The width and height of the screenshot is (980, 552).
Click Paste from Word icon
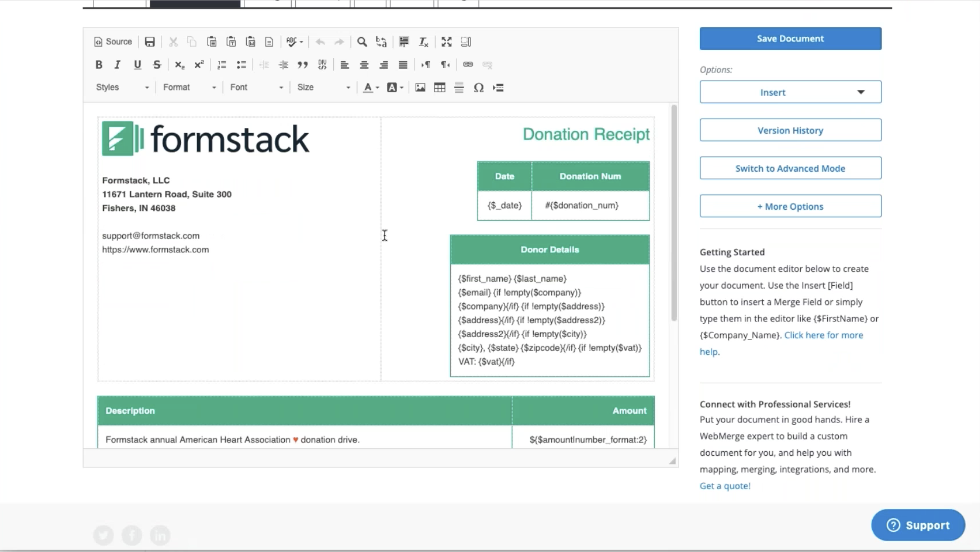[x=251, y=41]
